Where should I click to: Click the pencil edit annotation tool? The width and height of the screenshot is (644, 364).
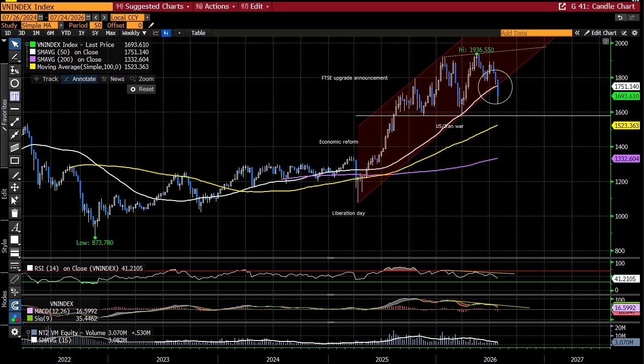point(15,175)
